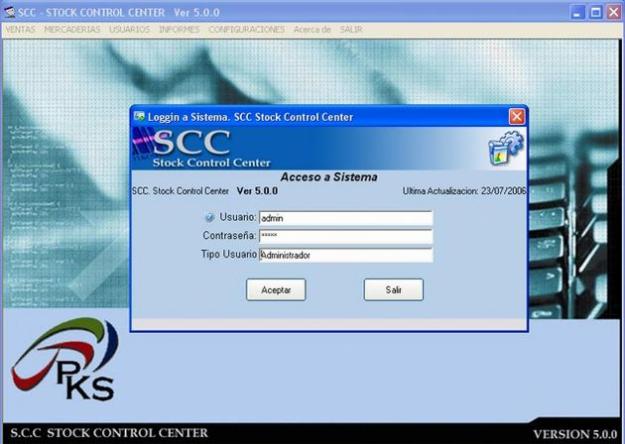
Task: Open the CONFIGURACIONES menu
Action: click(247, 29)
